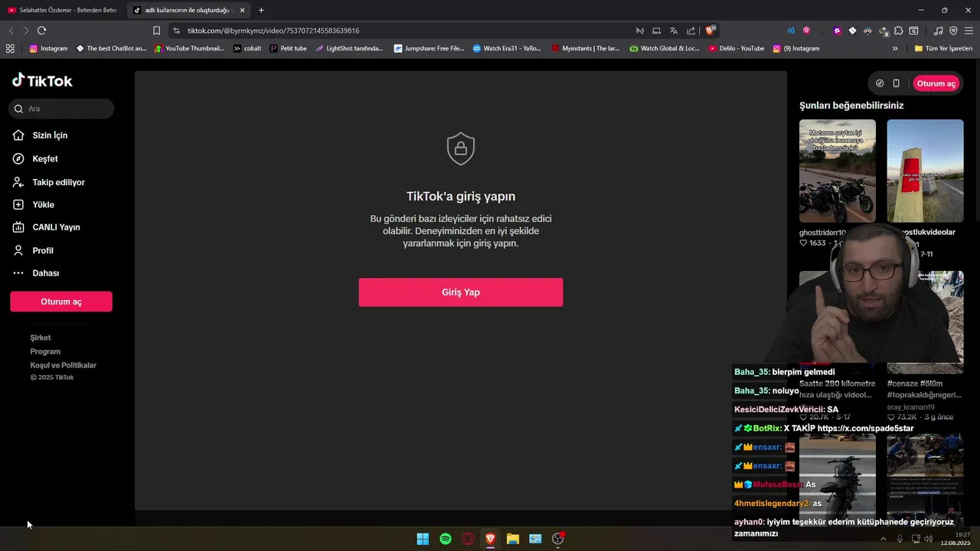Open a new browser tab
This screenshot has width=980, height=551.
261,10
